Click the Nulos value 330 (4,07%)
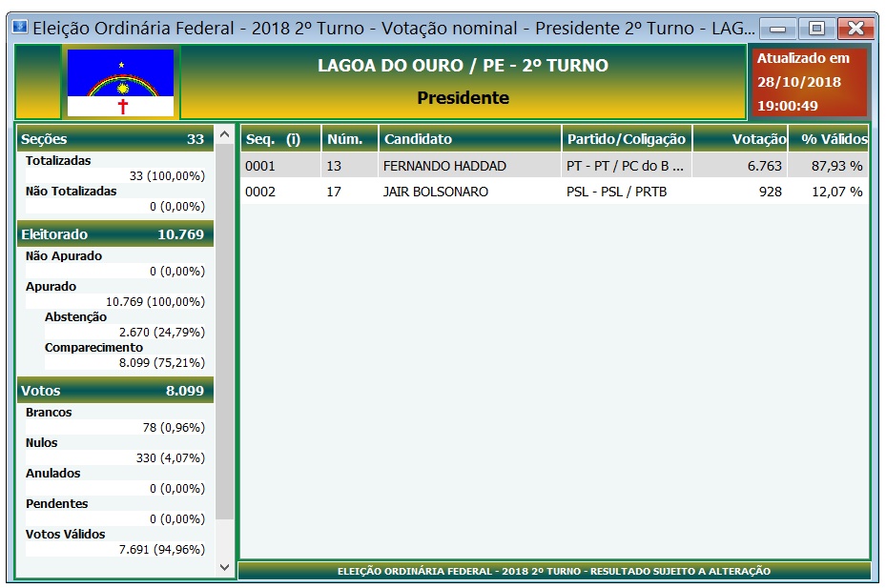The height and width of the screenshot is (588, 886). [170, 458]
